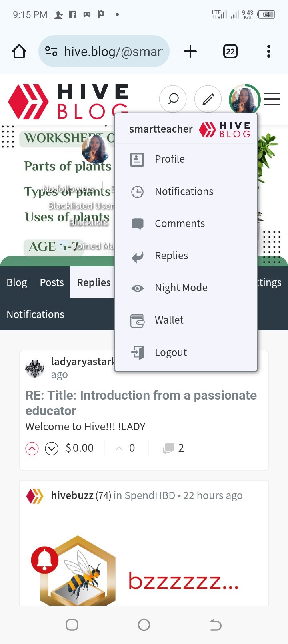Open hivebuzz author link
The height and width of the screenshot is (644, 288).
[72, 495]
